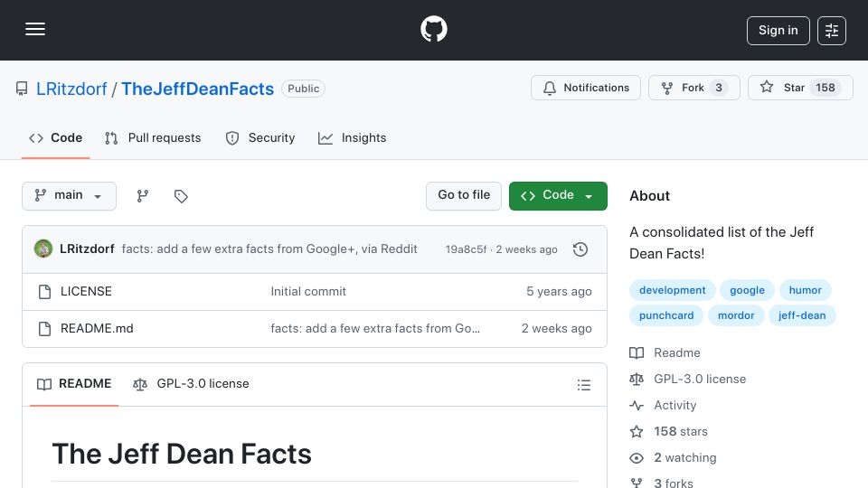Screen dimensions: 868x488
Task: Star the repository
Action: pyautogui.click(x=800, y=88)
